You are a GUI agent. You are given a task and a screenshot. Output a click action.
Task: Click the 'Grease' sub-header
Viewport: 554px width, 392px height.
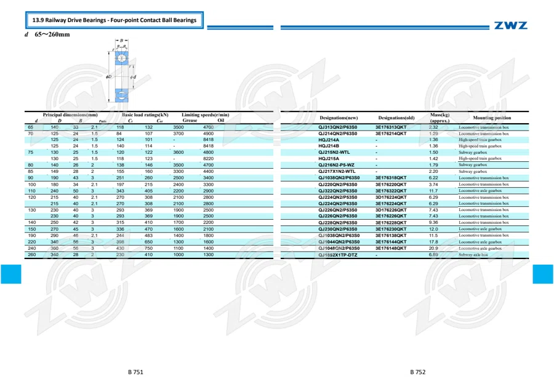(x=190, y=121)
